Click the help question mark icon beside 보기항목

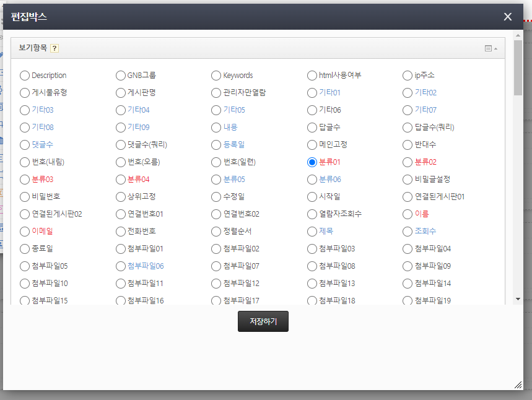(x=55, y=48)
